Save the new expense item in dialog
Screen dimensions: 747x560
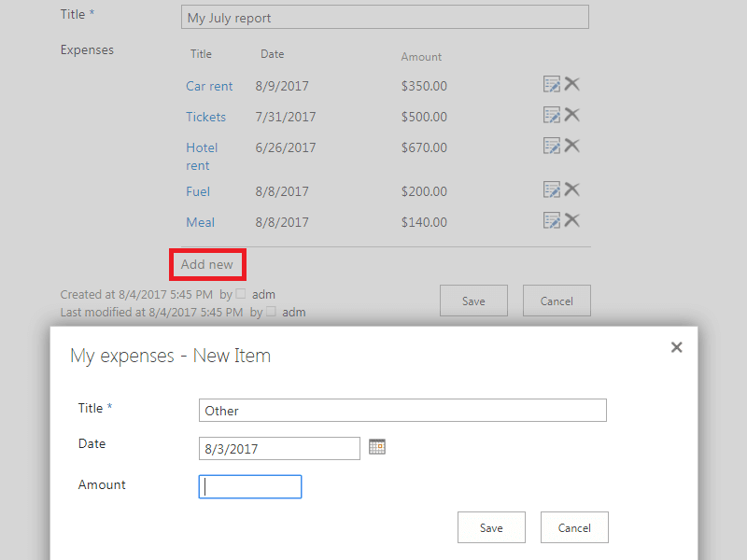coord(491,527)
